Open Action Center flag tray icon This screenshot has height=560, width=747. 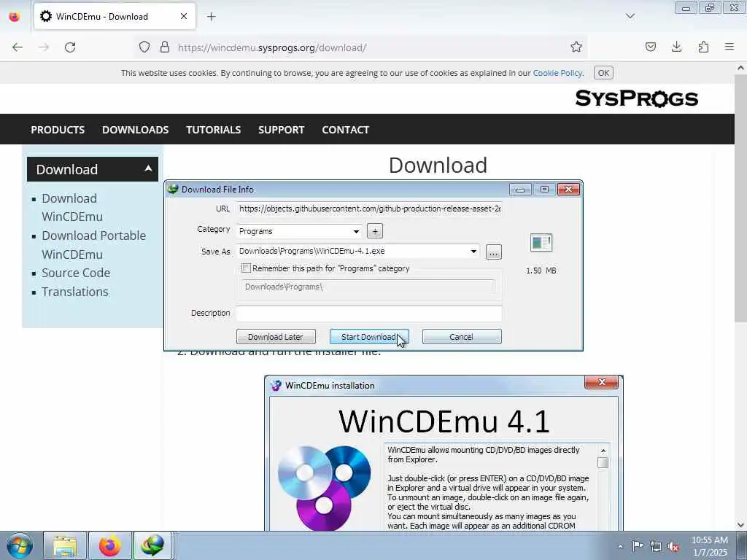[x=638, y=546]
